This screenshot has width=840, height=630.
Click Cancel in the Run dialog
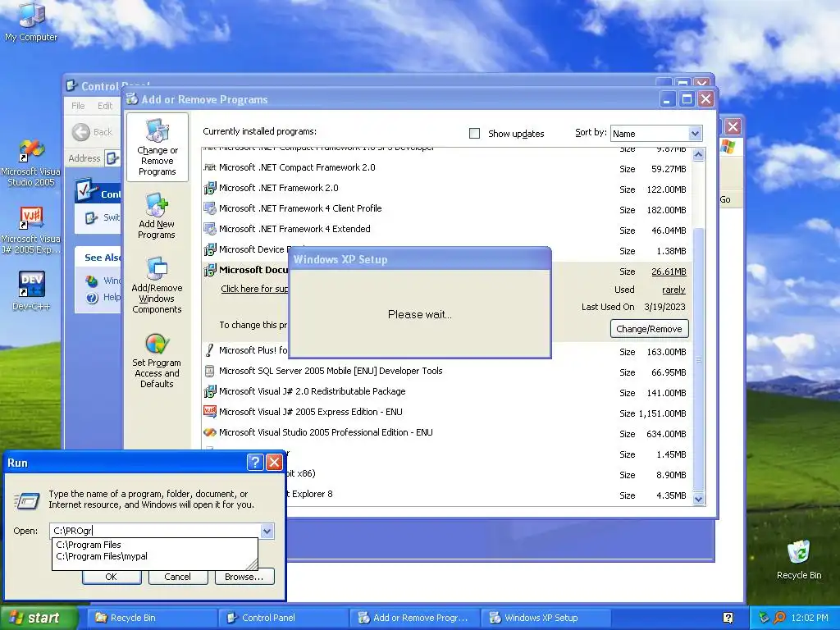click(177, 577)
